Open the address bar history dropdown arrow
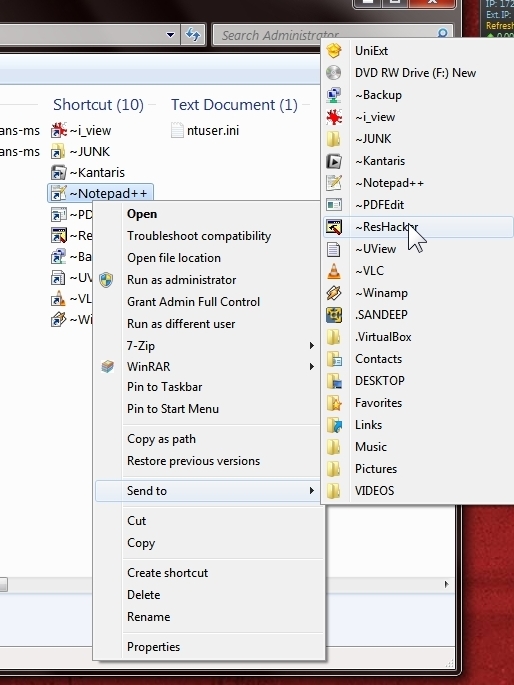This screenshot has height=685, width=514. click(x=170, y=35)
